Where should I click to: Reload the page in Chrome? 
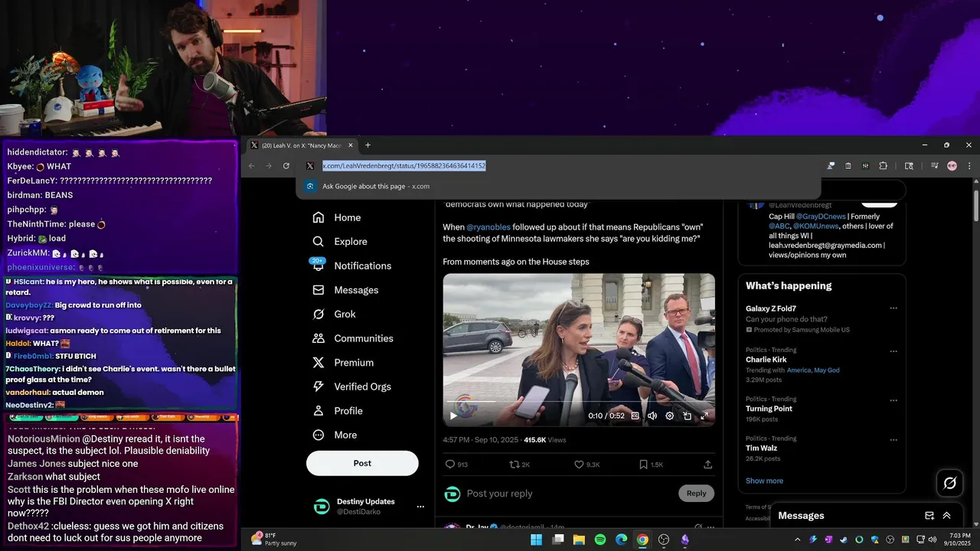click(286, 166)
